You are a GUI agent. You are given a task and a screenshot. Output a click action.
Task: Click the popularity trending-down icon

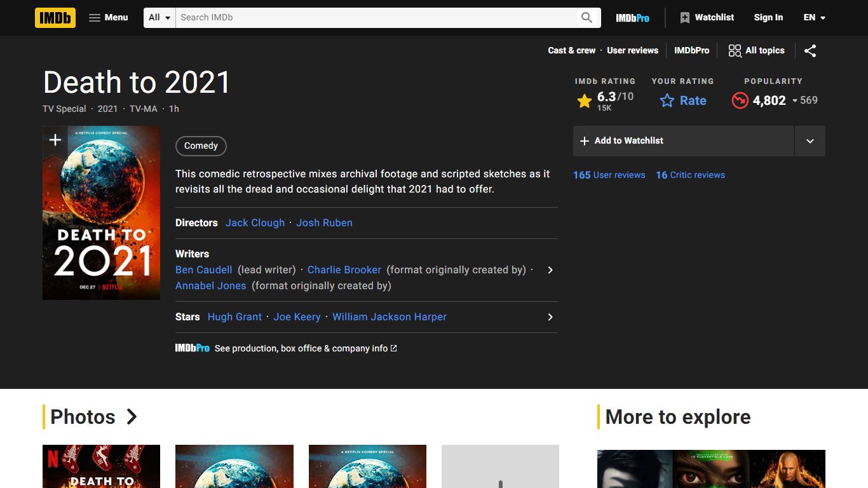pyautogui.click(x=740, y=100)
